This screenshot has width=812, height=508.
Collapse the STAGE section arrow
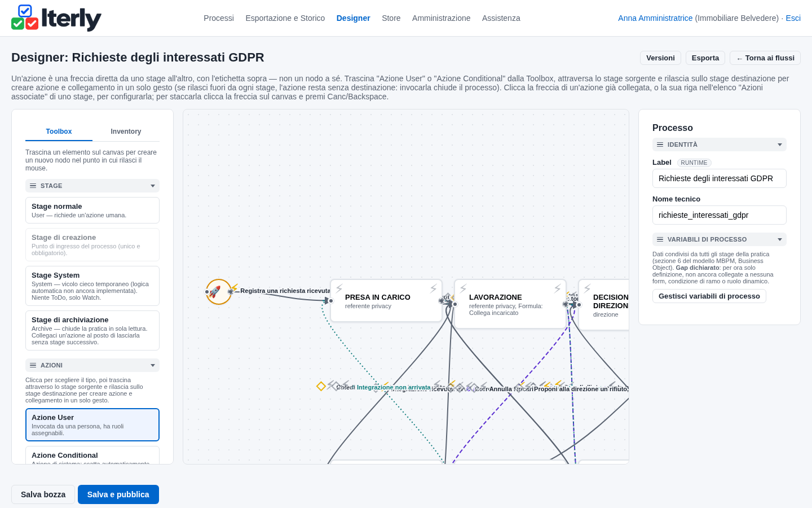pyautogui.click(x=153, y=186)
